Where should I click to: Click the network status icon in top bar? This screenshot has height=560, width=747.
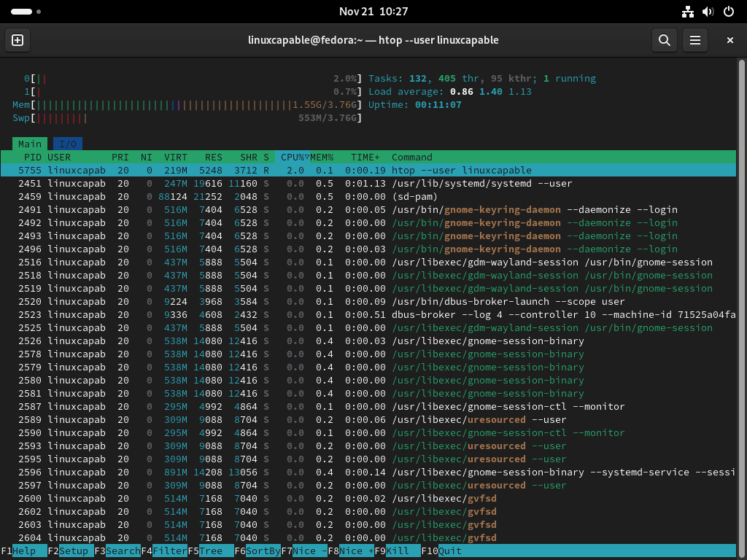click(688, 12)
